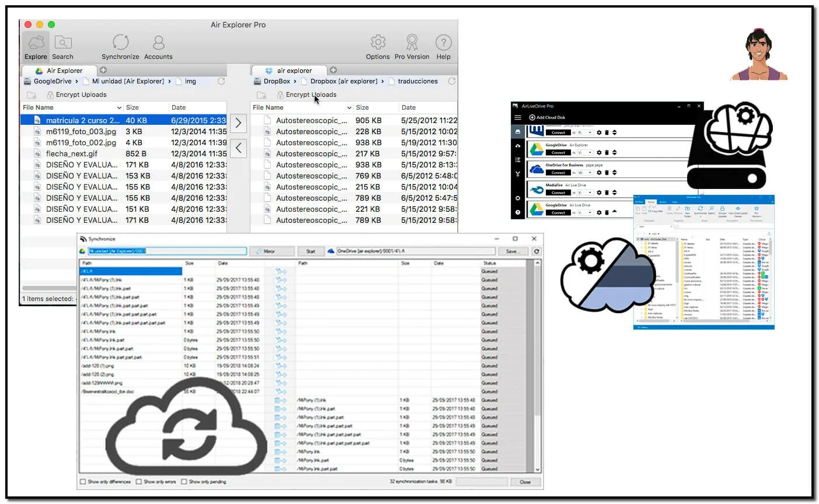Launch Synchronize from the Air Explorer Pro toolbar

point(120,47)
